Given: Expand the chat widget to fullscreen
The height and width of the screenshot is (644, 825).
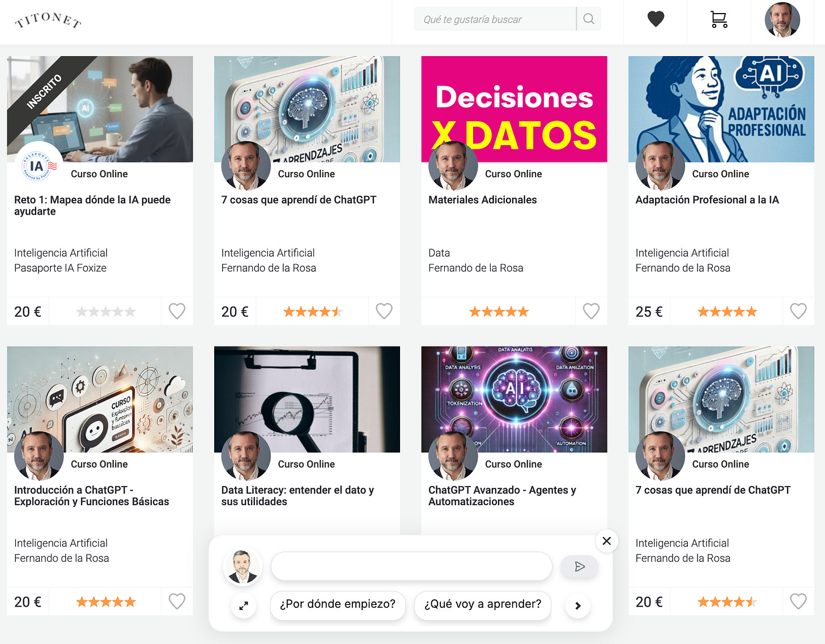Looking at the screenshot, I should click(x=244, y=606).
